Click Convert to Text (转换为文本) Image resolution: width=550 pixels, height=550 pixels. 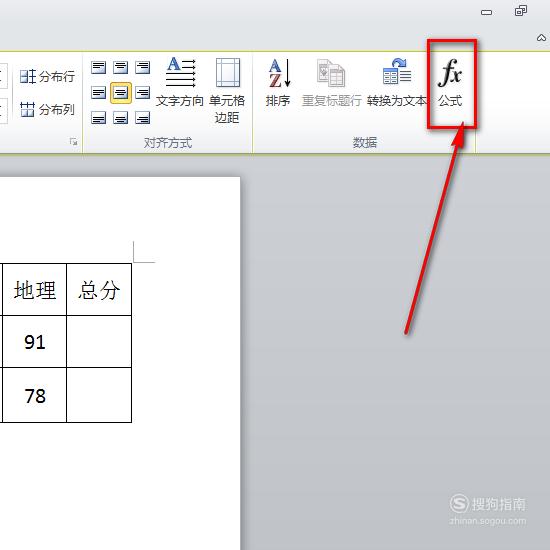pos(397,83)
